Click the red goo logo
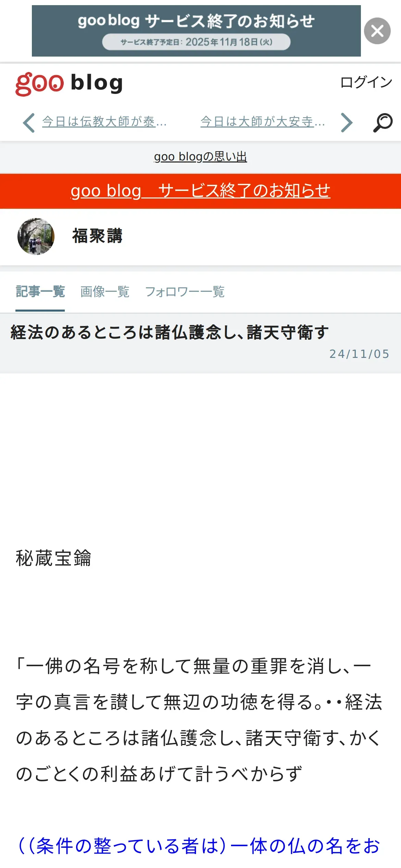The width and height of the screenshot is (401, 868). click(x=40, y=84)
